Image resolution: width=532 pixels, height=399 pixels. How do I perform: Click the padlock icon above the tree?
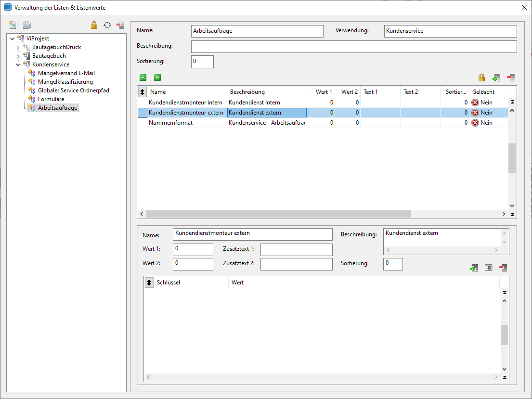coord(94,25)
